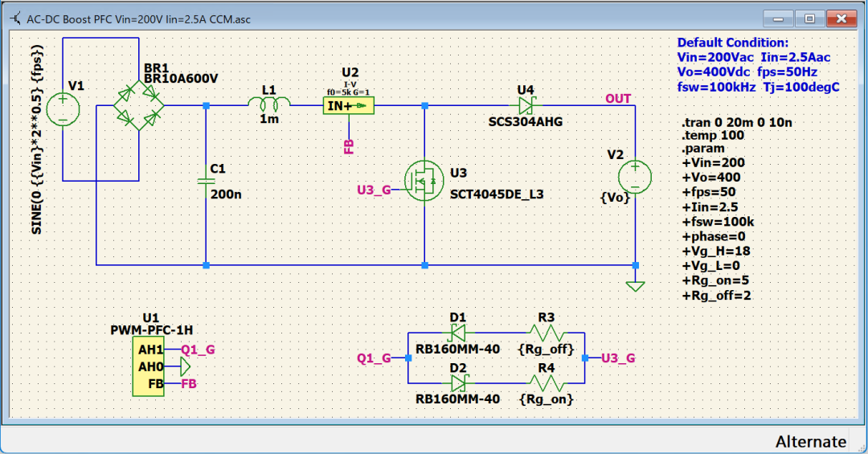
Task: Click the U3 MOSFET symbol
Action: [424, 181]
